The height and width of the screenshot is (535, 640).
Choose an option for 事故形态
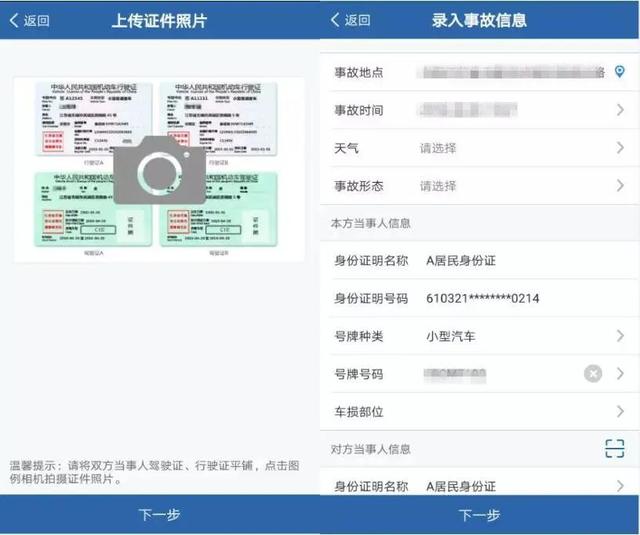click(480, 185)
